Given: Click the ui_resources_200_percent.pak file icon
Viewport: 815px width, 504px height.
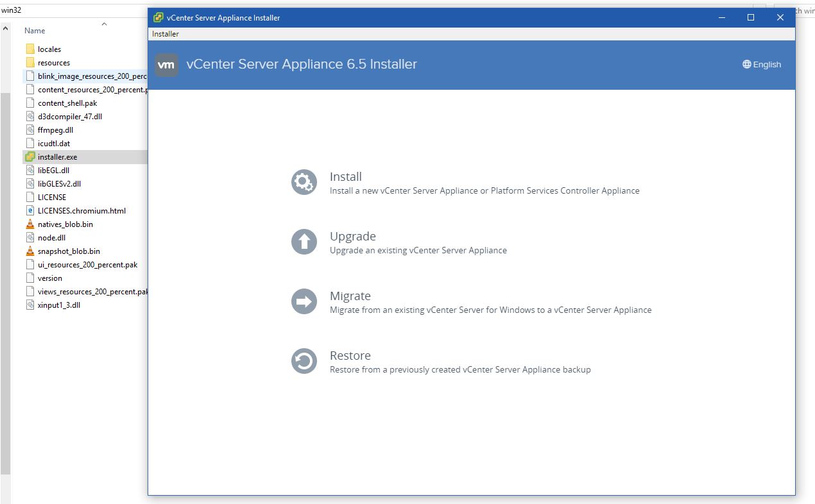Looking at the screenshot, I should (30, 264).
